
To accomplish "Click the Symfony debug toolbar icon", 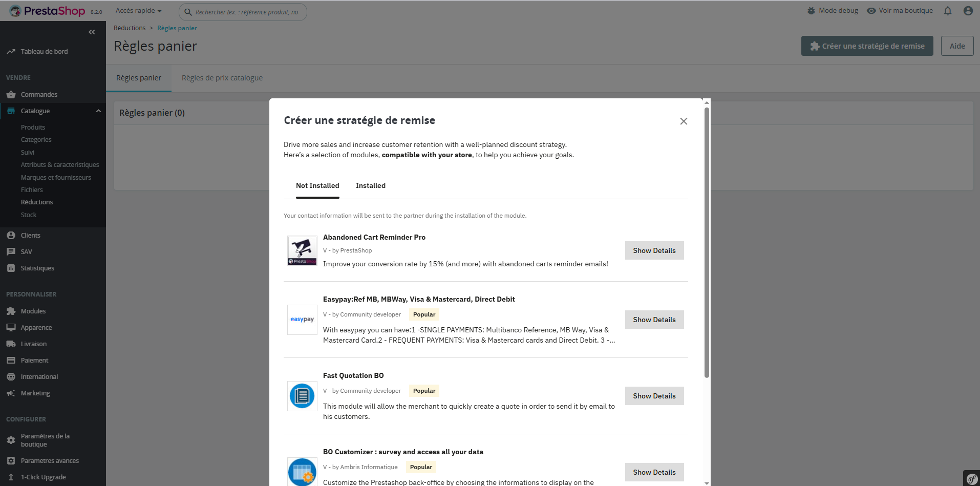I will coord(971,478).
